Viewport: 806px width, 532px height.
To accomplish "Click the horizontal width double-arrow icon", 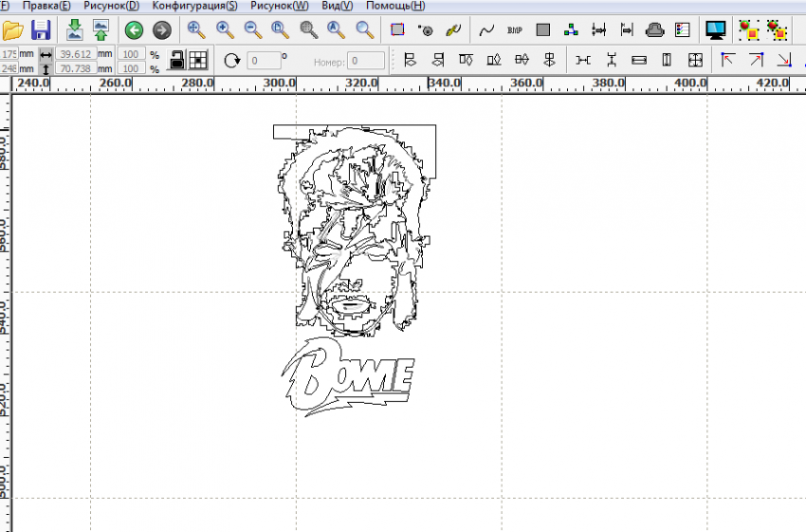I will [46, 54].
